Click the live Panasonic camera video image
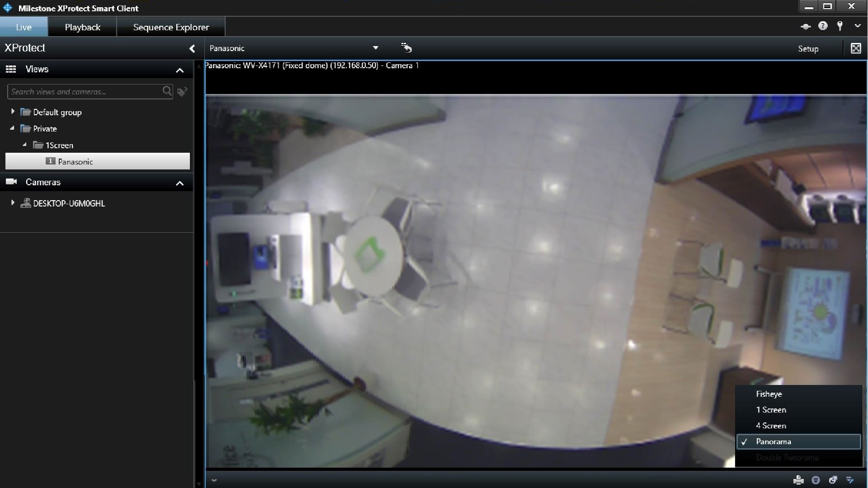Viewport: 868px width, 488px height. [x=536, y=281]
